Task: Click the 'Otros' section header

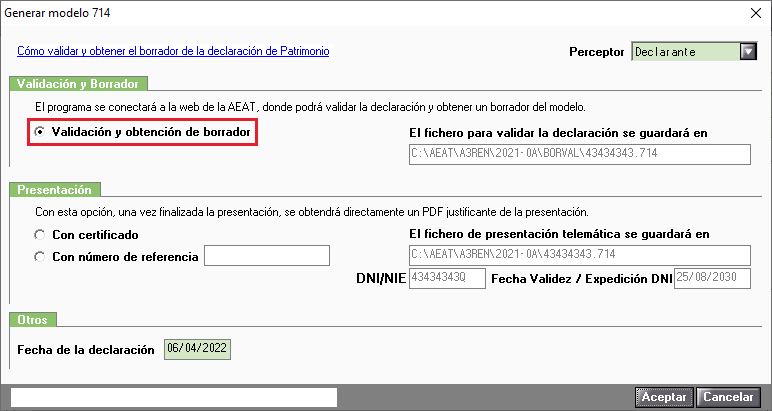Action: (32, 319)
